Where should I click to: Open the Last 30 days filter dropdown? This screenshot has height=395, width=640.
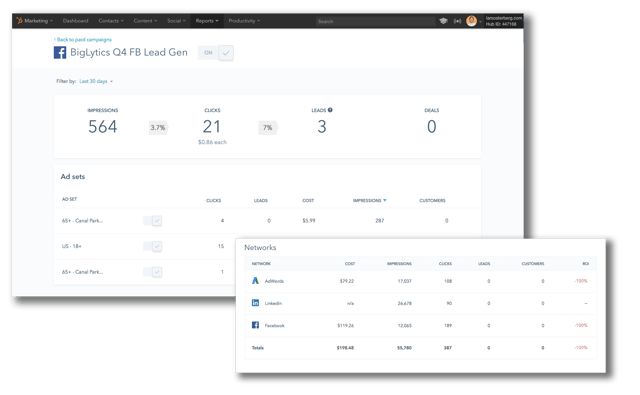click(x=96, y=81)
